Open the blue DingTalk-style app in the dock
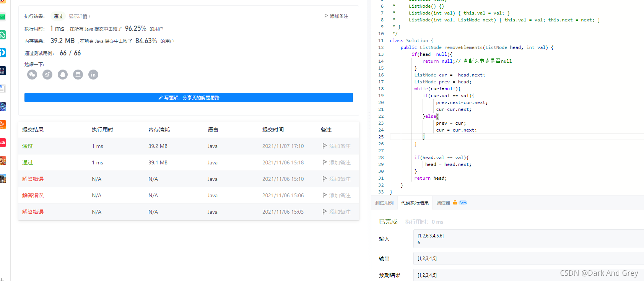 (3, 53)
